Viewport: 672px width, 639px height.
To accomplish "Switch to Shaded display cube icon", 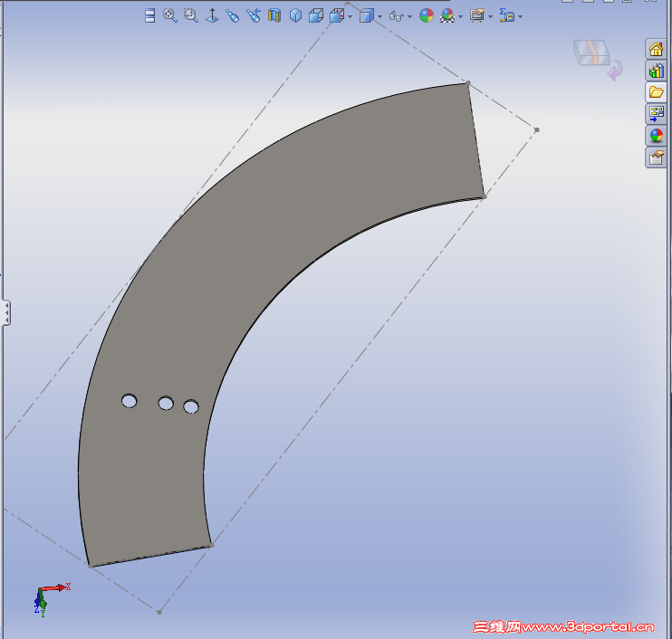I will click(x=295, y=16).
